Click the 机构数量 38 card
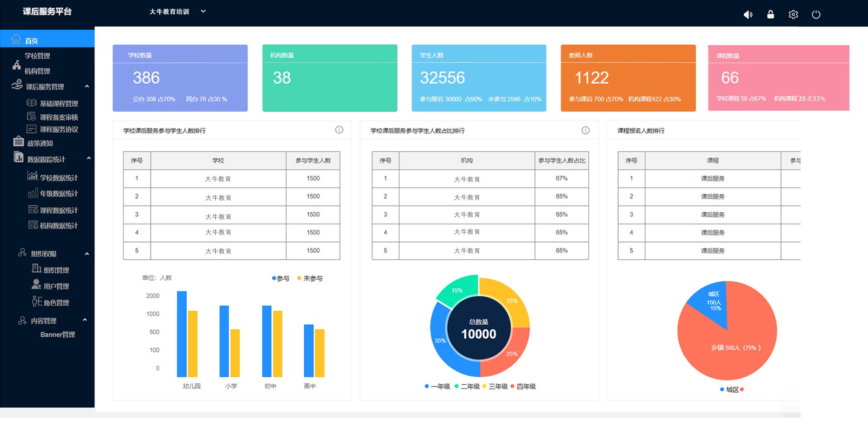 330,78
